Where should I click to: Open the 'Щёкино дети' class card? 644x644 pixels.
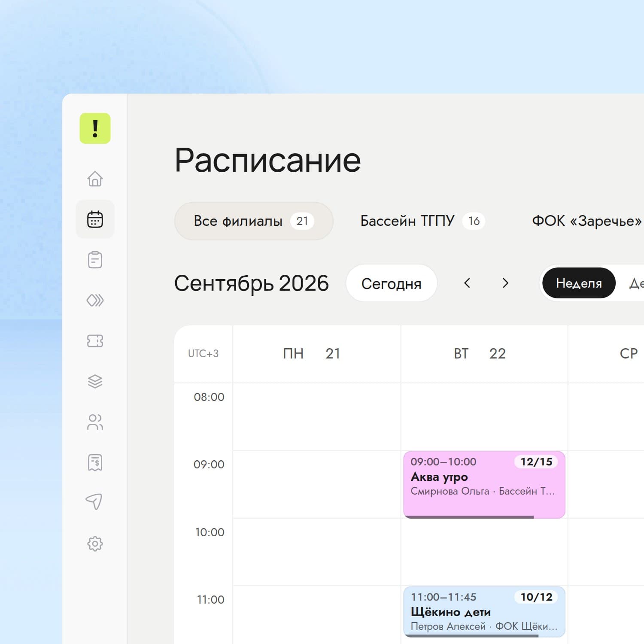pos(484,612)
